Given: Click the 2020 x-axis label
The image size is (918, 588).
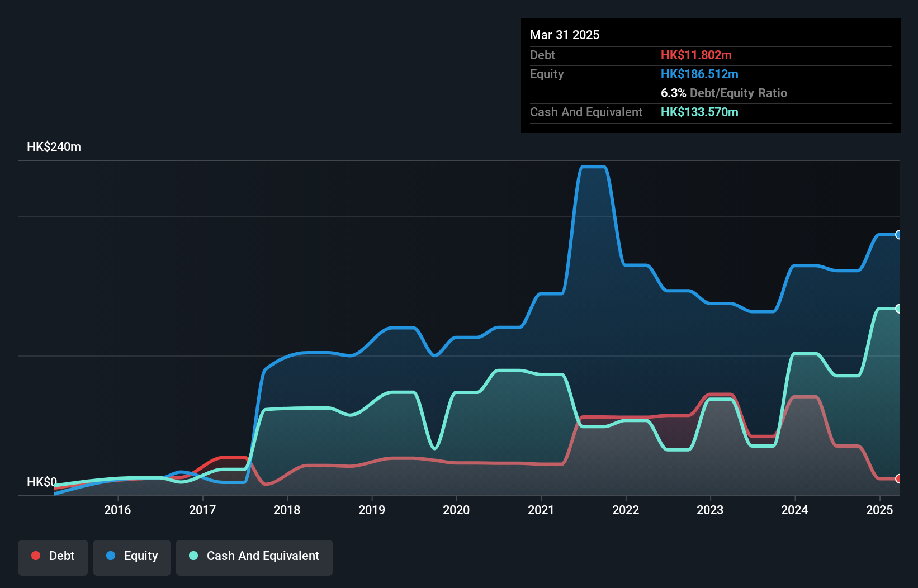Looking at the screenshot, I should tap(456, 510).
